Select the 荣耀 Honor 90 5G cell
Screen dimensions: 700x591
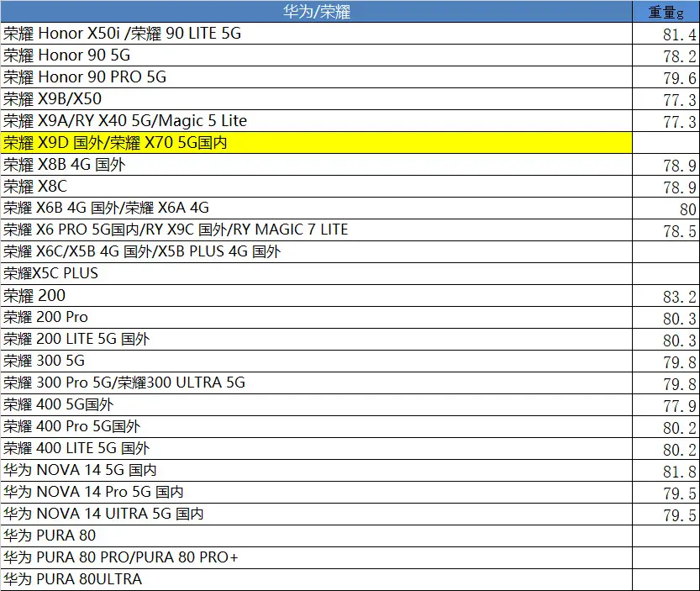317,55
